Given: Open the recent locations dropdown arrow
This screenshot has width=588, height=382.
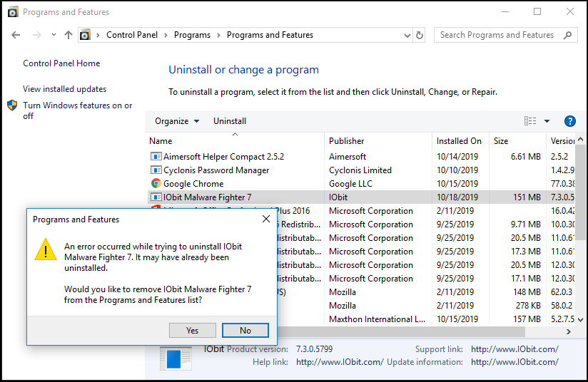Looking at the screenshot, I should click(x=54, y=35).
